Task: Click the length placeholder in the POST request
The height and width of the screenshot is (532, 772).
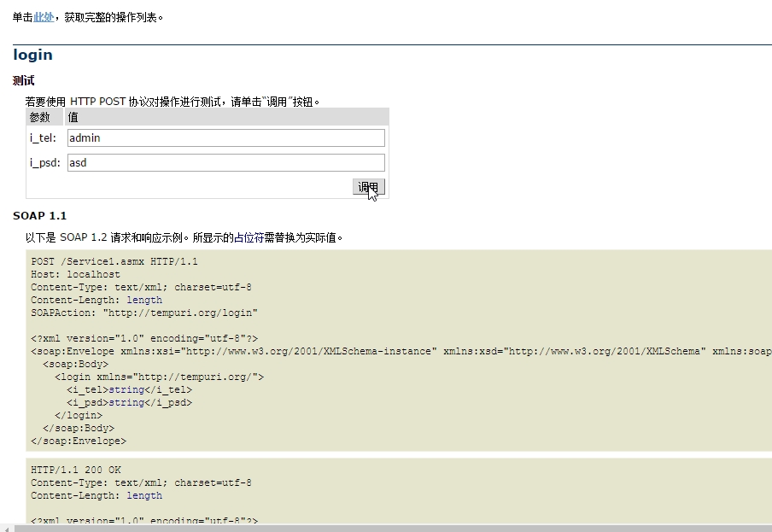Action: click(144, 300)
